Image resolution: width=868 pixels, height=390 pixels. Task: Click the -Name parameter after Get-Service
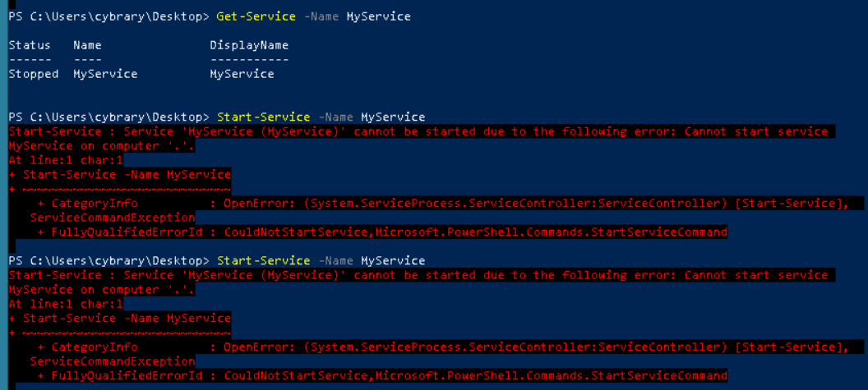tap(321, 16)
